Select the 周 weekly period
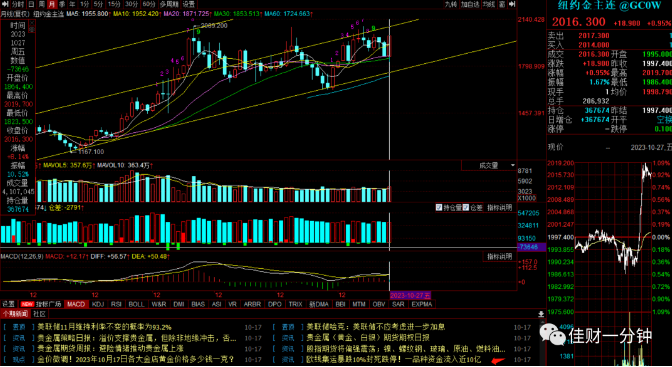Image resolution: width=672 pixels, height=367 pixels. 42,4
